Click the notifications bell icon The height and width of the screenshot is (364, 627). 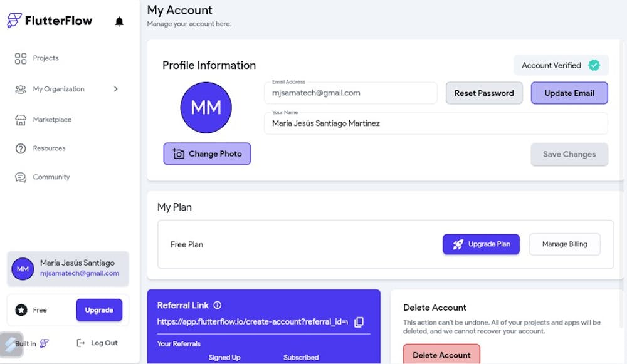(x=119, y=21)
